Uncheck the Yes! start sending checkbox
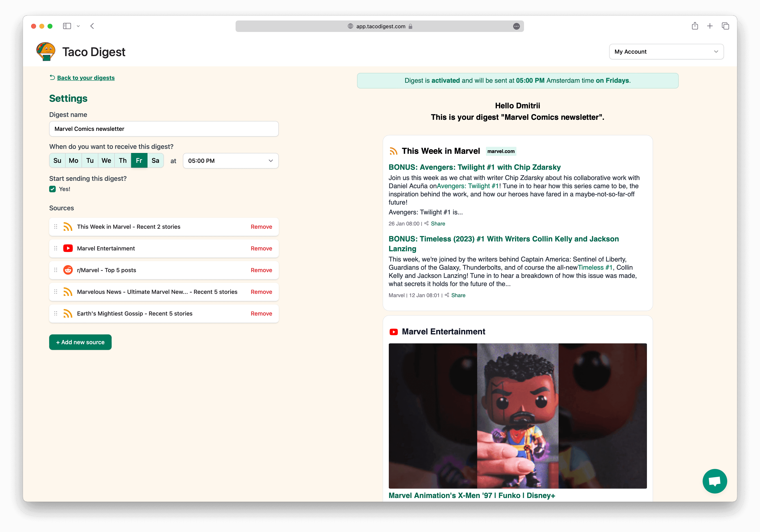Viewport: 760px width, 532px height. click(x=52, y=189)
